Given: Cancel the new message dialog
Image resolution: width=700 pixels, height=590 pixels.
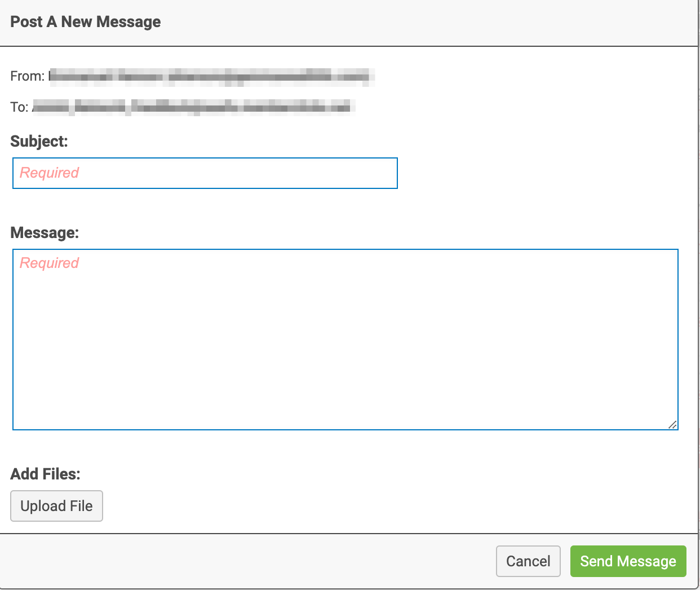Looking at the screenshot, I should pyautogui.click(x=528, y=561).
